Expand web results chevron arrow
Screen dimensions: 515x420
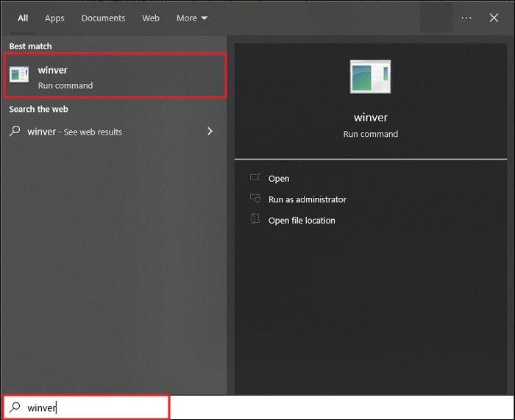pos(210,132)
